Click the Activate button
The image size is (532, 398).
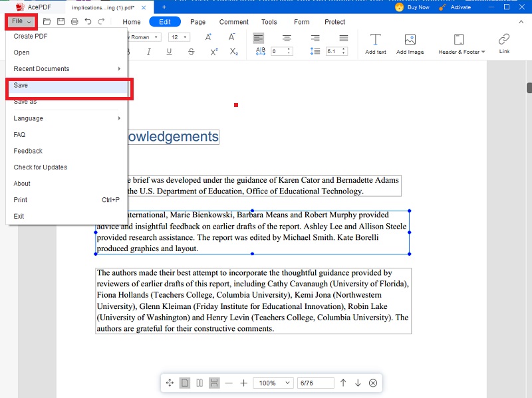(455, 7)
